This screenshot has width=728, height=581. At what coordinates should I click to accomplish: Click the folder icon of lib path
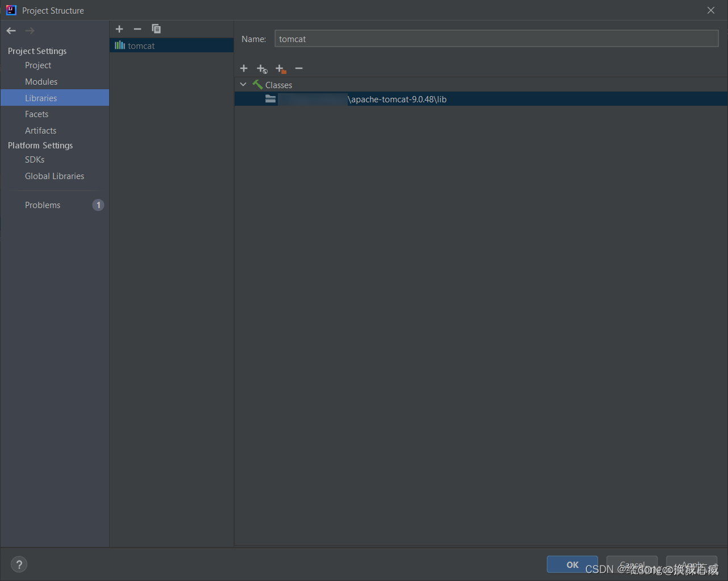coord(271,99)
